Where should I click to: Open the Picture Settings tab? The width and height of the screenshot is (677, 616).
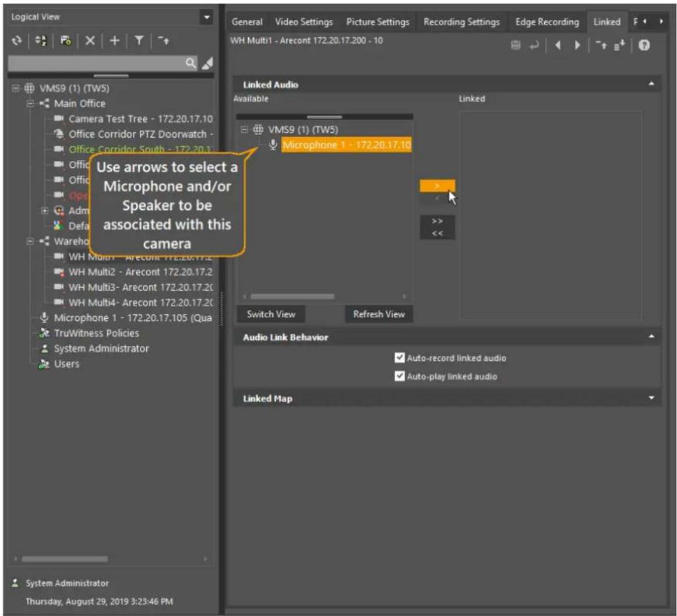pos(378,22)
